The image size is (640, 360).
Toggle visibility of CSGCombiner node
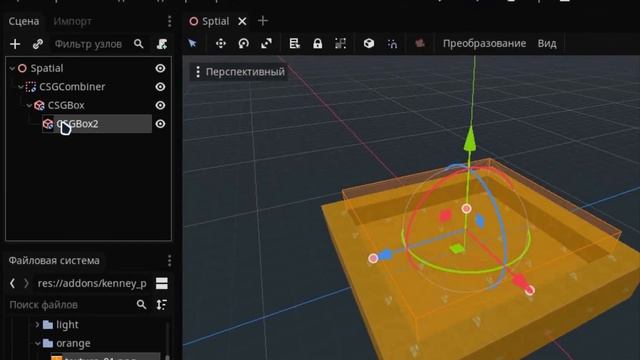[x=160, y=87]
